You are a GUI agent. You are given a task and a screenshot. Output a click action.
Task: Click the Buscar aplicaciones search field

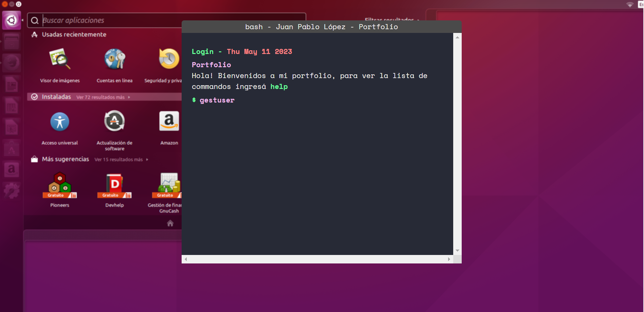[x=136, y=20]
